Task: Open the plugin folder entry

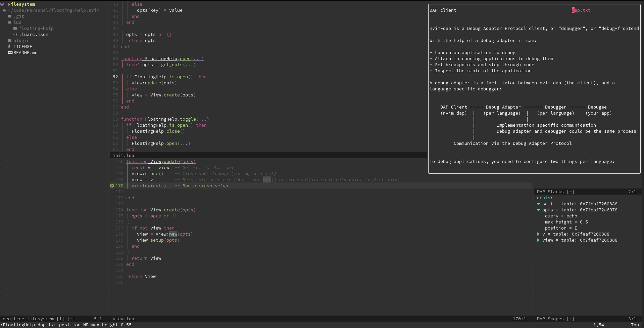Action: [x=21, y=40]
